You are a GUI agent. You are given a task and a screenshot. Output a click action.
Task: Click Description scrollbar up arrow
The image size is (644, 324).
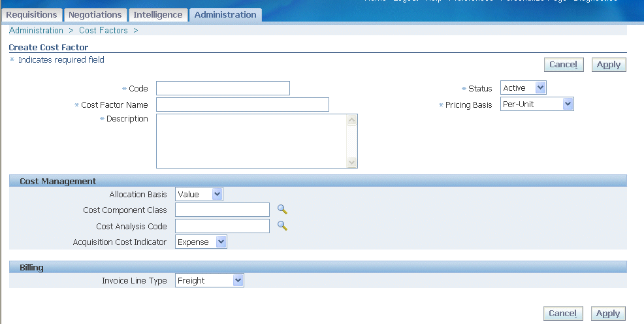click(x=351, y=120)
